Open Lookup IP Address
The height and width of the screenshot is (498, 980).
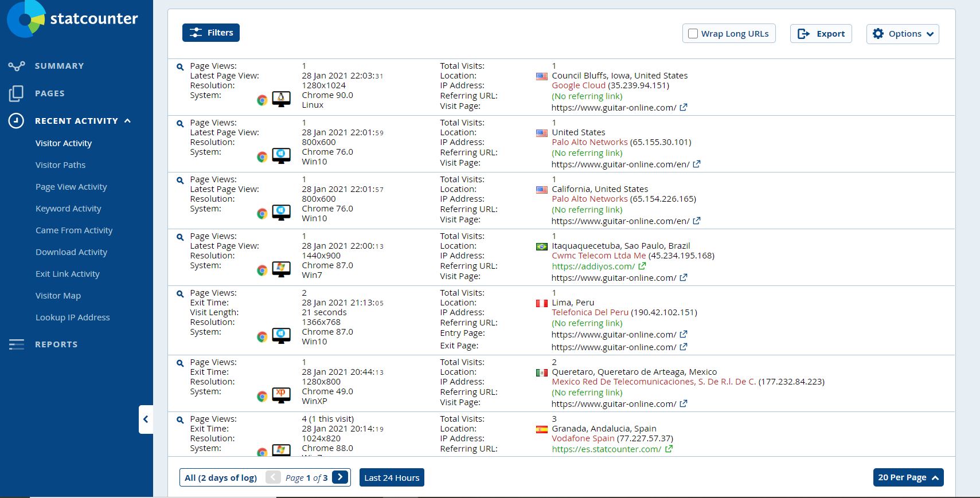(x=72, y=317)
